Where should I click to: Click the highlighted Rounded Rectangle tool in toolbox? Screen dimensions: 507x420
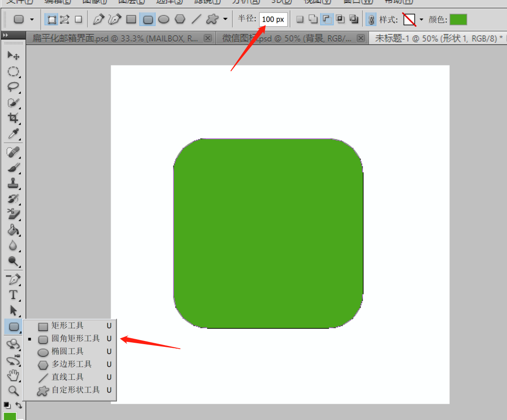tap(13, 327)
